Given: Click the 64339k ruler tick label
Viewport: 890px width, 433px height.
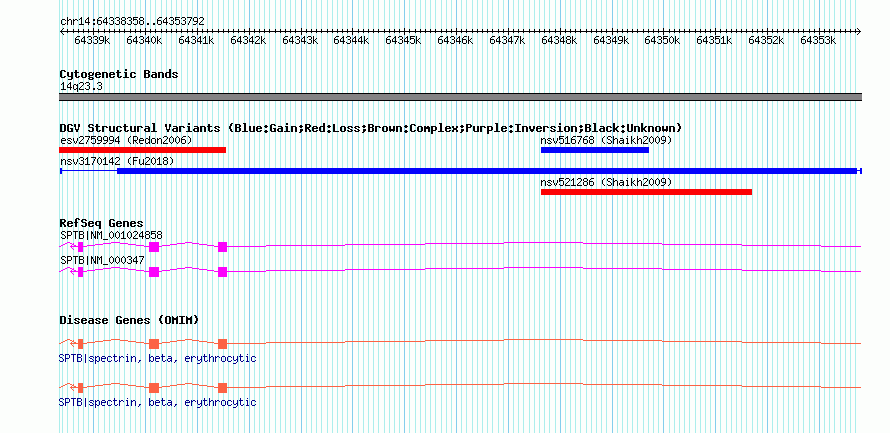Looking at the screenshot, I should click(93, 40).
